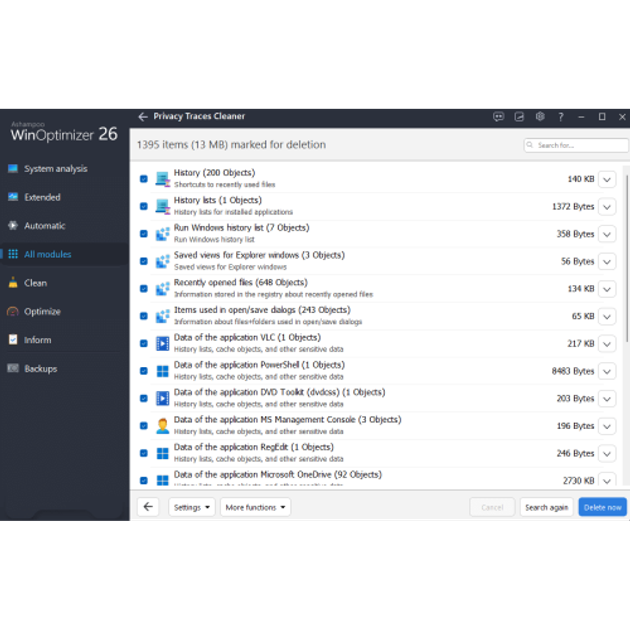Expand the PowerShell 8483 Bytes chevron
The height and width of the screenshot is (630, 630).
click(607, 371)
